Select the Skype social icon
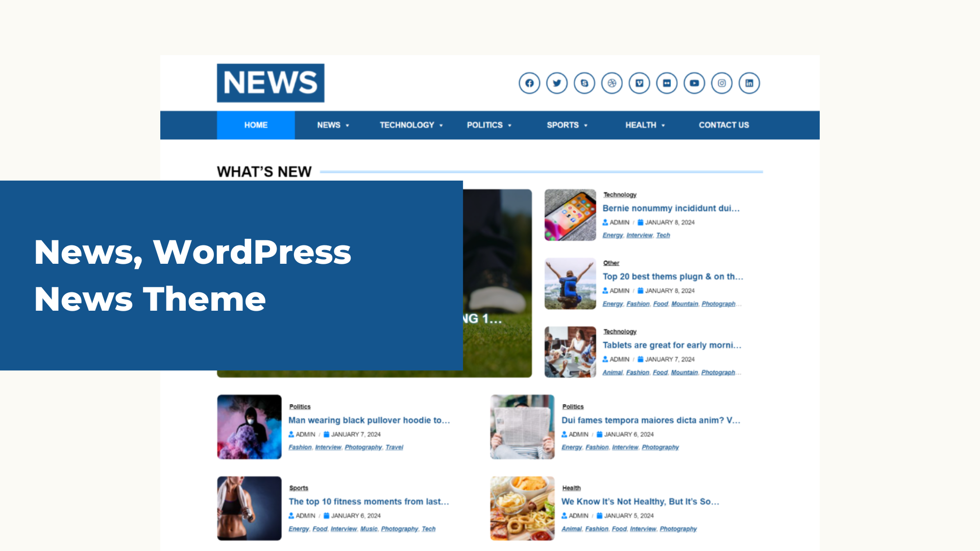 (x=584, y=83)
